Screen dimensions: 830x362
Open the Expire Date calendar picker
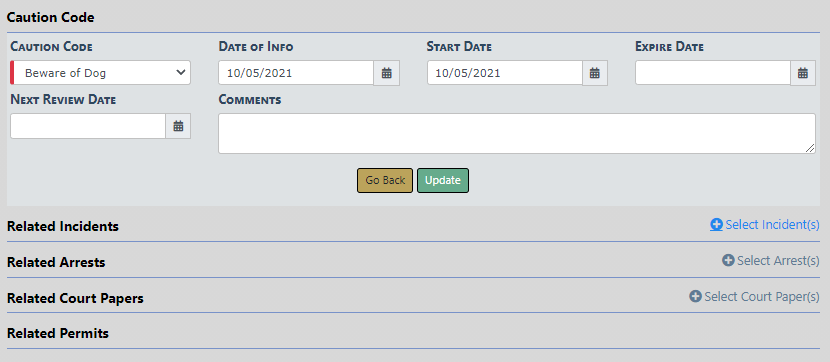tap(803, 73)
